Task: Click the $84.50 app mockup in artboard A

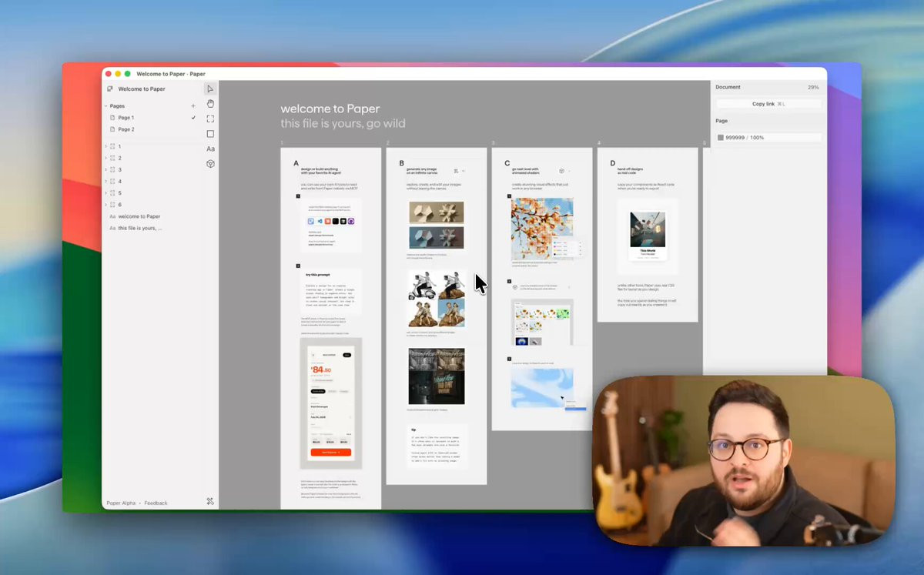Action: click(x=331, y=403)
